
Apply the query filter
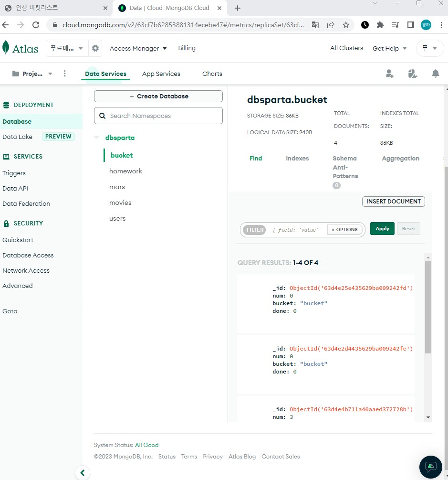click(382, 229)
